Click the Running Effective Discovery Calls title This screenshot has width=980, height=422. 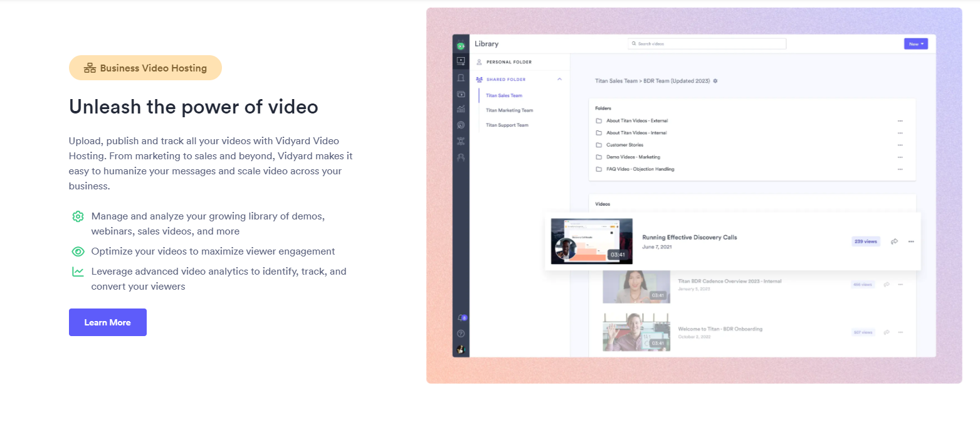click(x=690, y=238)
